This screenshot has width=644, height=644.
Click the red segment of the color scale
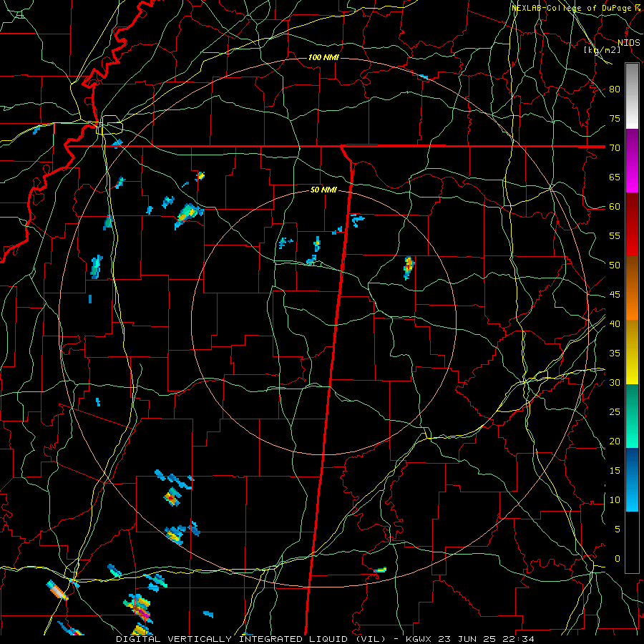(632, 225)
